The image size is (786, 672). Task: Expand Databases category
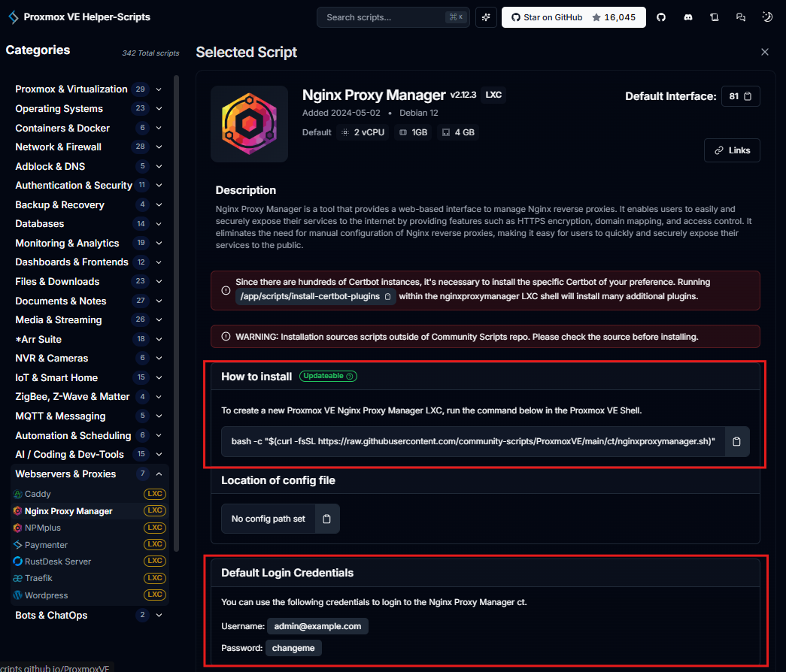click(x=90, y=223)
